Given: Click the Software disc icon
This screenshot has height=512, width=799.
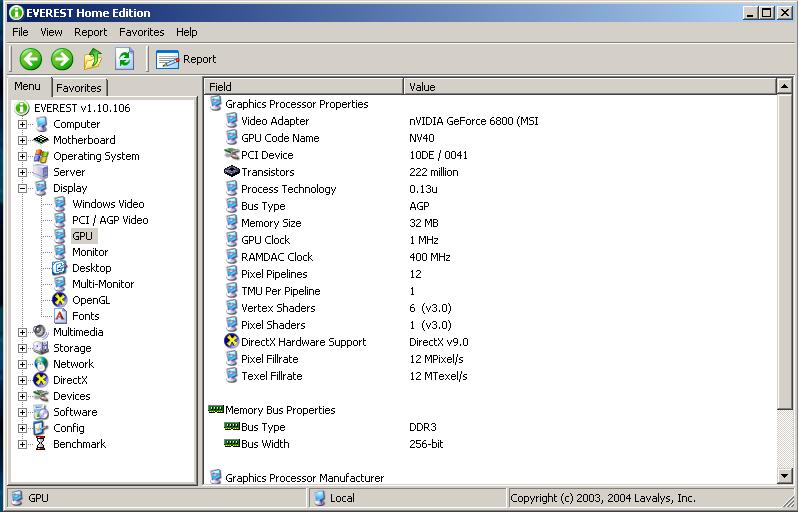Looking at the screenshot, I should 41,412.
